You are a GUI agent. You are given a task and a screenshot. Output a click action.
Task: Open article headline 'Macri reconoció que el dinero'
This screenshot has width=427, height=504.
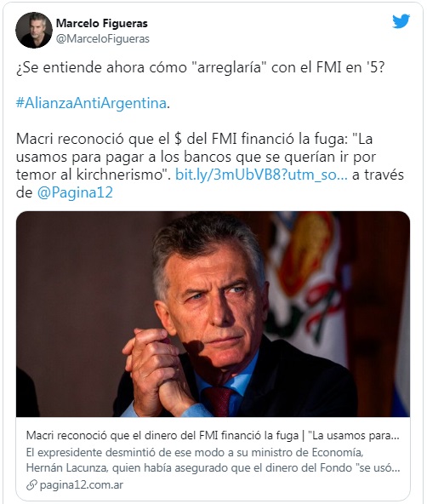coord(213,436)
